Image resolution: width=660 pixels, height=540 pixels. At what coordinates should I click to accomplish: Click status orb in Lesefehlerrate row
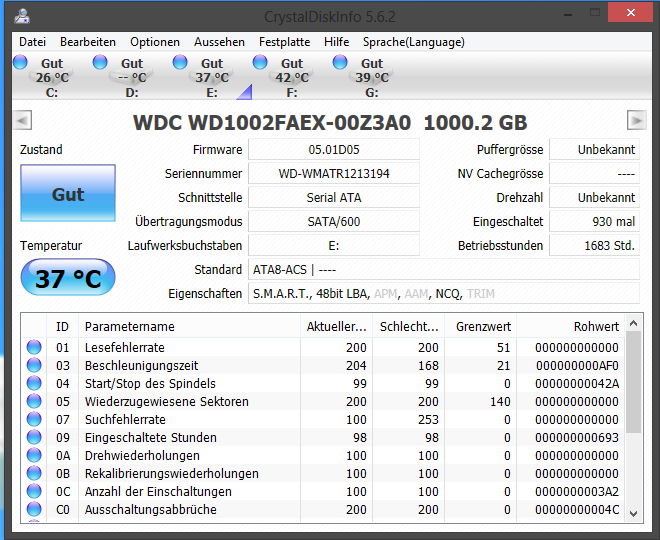[x=34, y=347]
